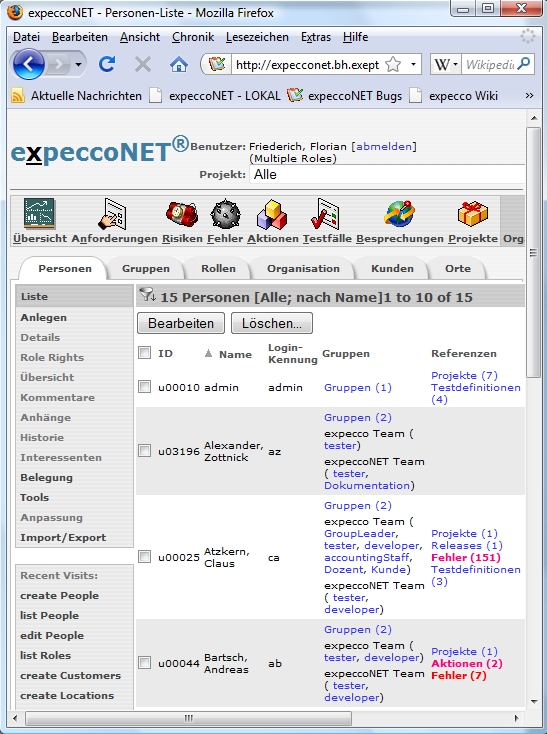Open the Hilfe menu
Screen dimensions: 547x734
[x=355, y=37]
